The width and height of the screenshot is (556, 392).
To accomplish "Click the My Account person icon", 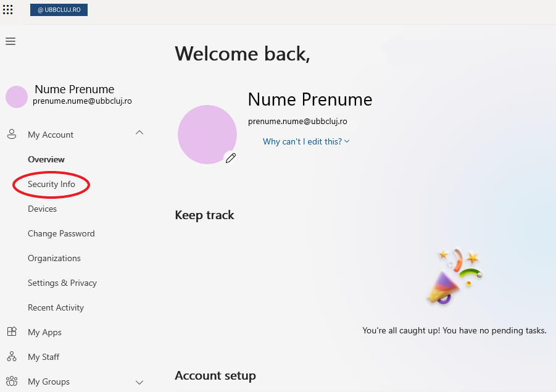I will 12,134.
